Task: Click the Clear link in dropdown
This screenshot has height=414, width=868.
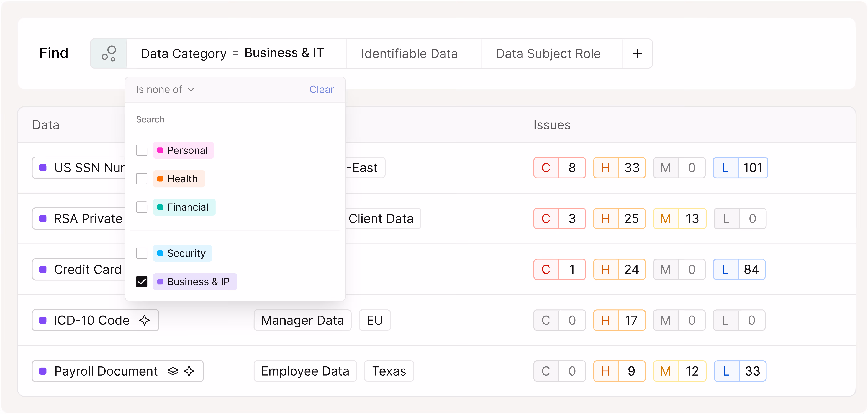Action: click(322, 90)
